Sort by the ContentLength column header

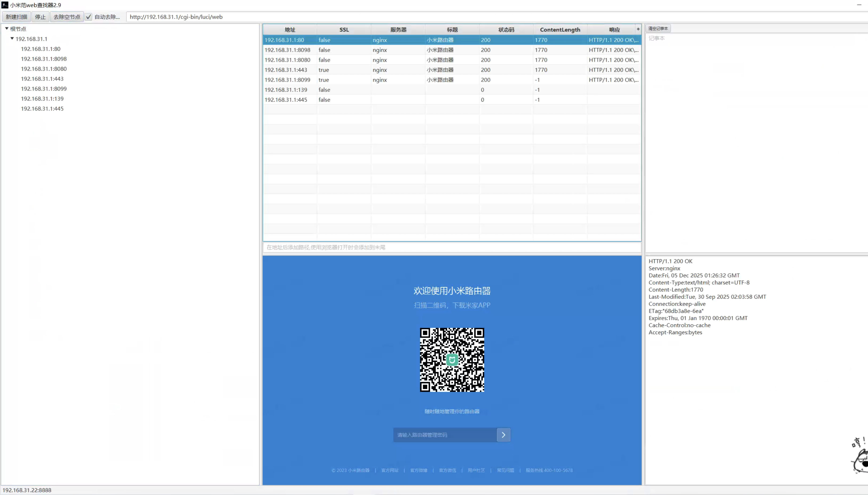[560, 30]
